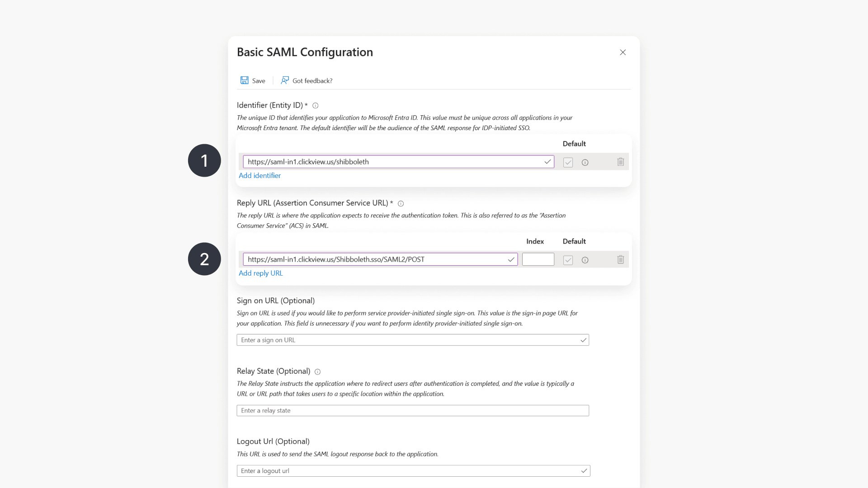The image size is (868, 488).
Task: Click the validation checkmark in the identifier field
Action: (547, 161)
